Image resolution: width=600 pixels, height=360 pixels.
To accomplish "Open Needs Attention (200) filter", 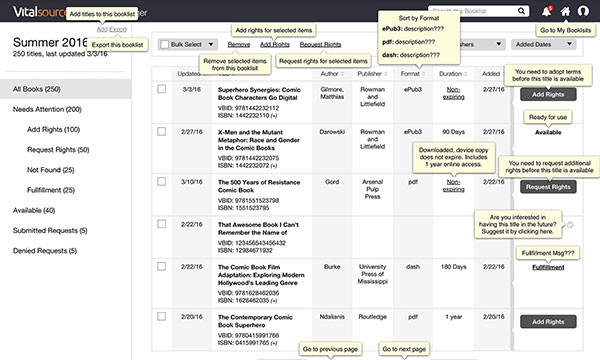I will coord(47,109).
